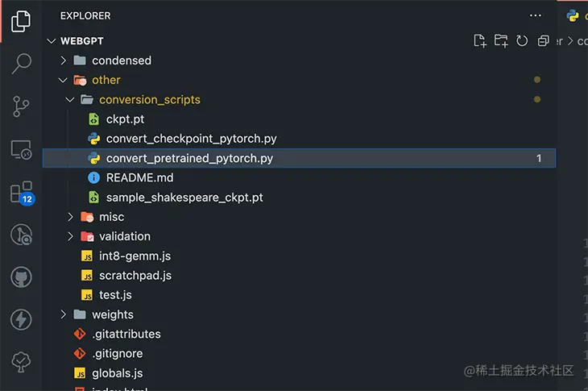Refresh the Explorer file tree
The height and width of the screenshot is (391, 588).
522,40
